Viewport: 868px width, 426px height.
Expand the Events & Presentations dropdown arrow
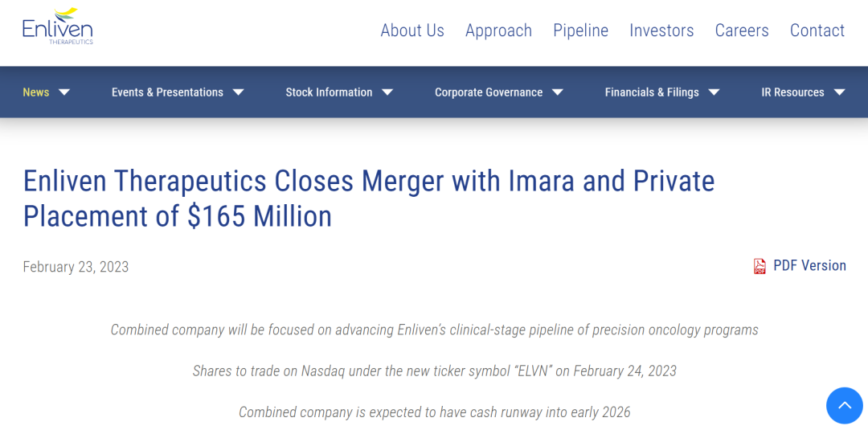tap(238, 92)
